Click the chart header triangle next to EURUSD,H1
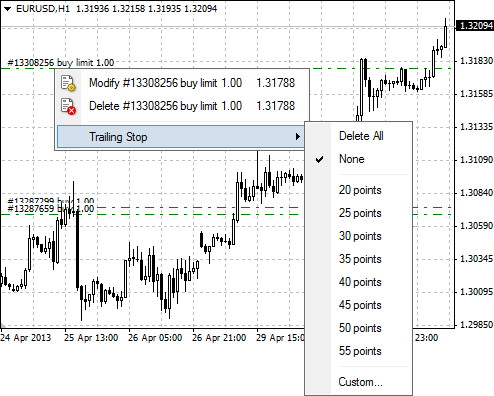This screenshot has width=494, height=396. (x=7, y=9)
